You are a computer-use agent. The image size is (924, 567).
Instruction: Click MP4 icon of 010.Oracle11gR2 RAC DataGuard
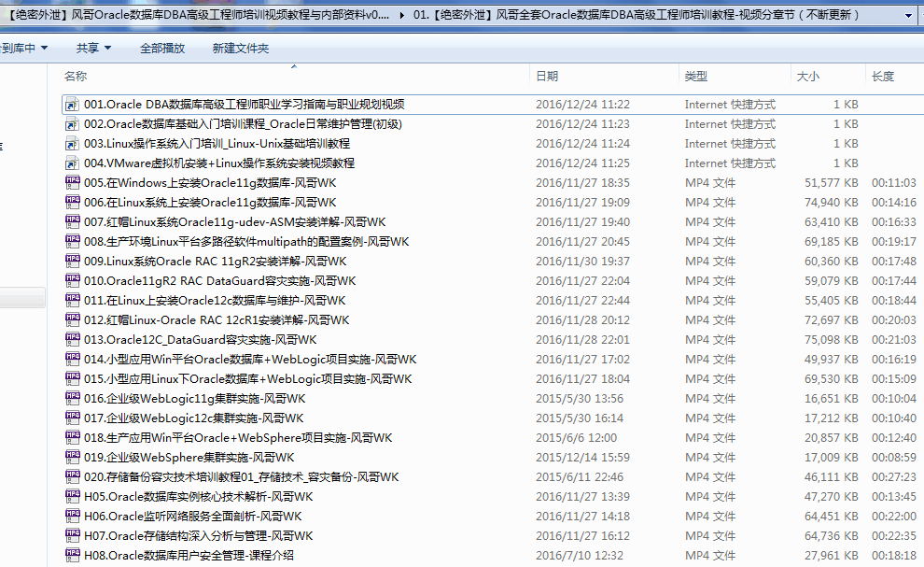tap(72, 280)
